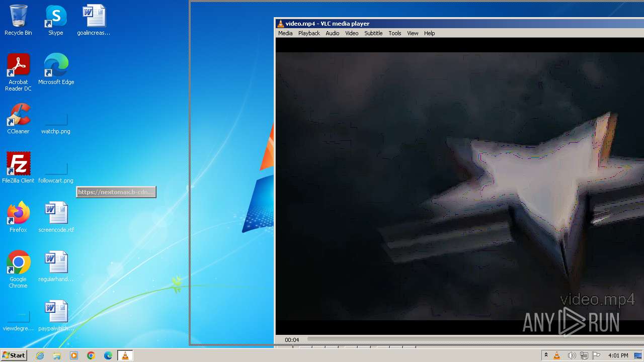Open the Action Center flag icon
The height and width of the screenshot is (362, 644).
pos(596,355)
